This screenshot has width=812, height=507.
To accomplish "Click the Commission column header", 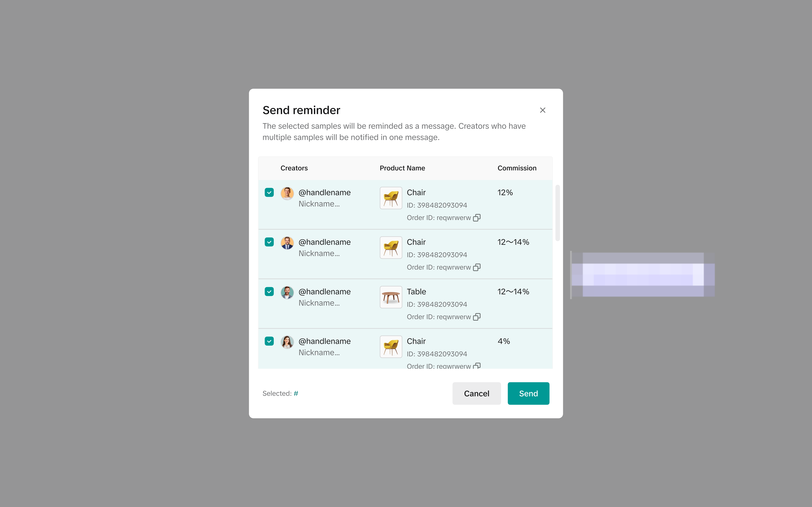I will [517, 168].
